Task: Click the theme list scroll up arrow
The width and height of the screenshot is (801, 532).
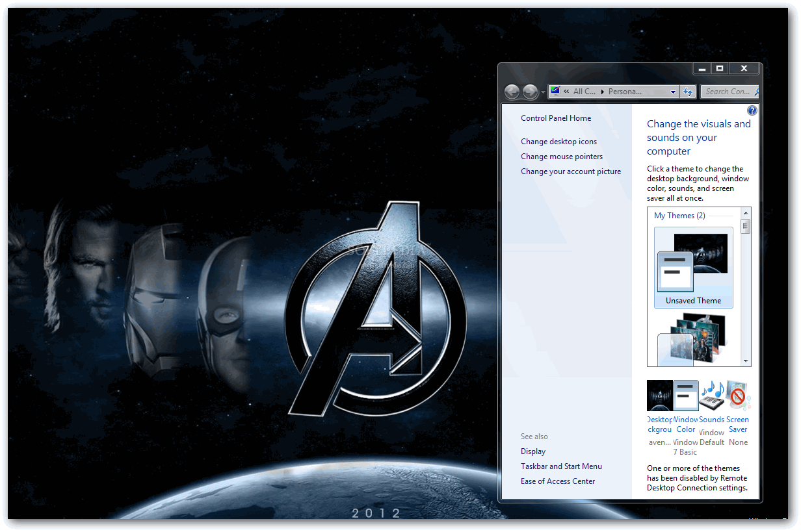Action: coord(746,213)
